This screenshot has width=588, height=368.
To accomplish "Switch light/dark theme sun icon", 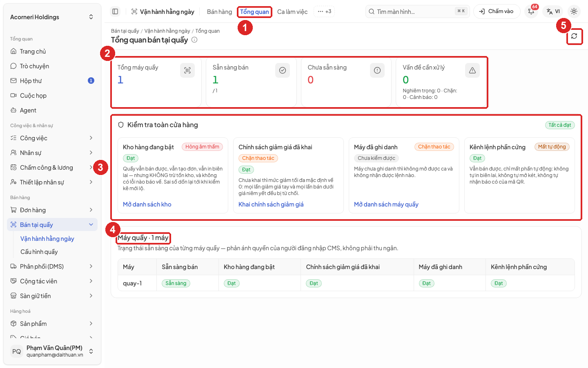I will 574,11.
